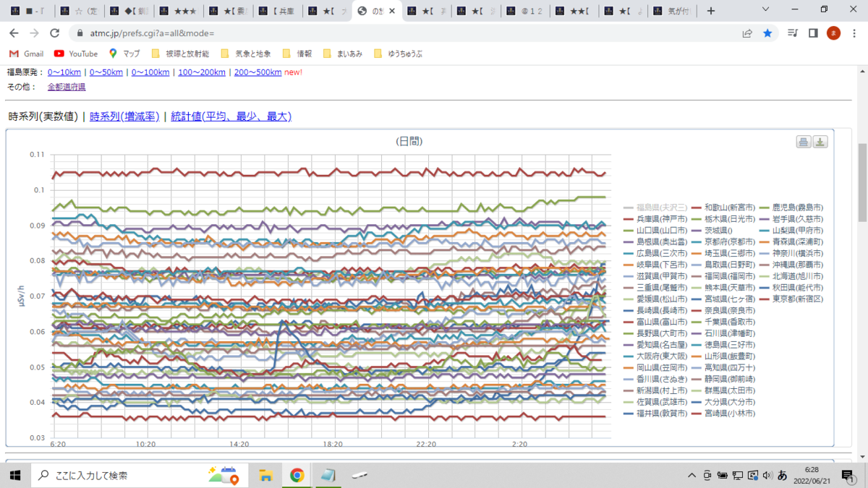The height and width of the screenshot is (488, 868).
Task: Toggle 兵庫県(神戸市) series visibility
Action: pos(655,218)
